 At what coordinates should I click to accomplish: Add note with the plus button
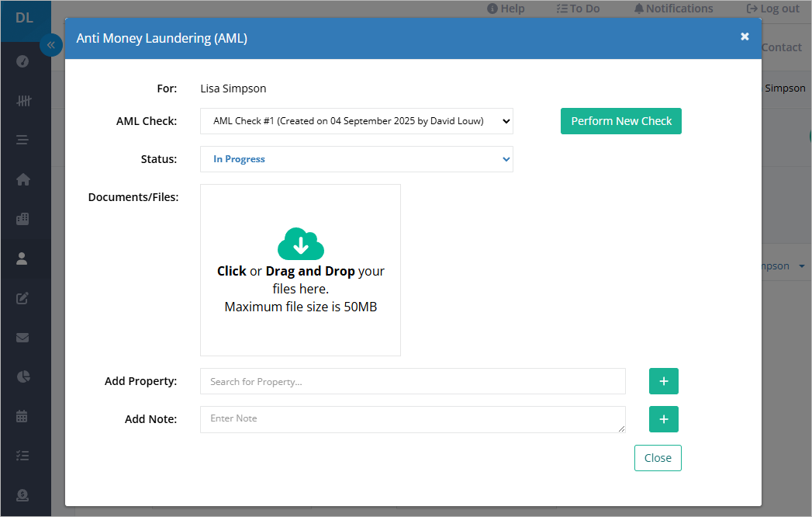click(664, 419)
